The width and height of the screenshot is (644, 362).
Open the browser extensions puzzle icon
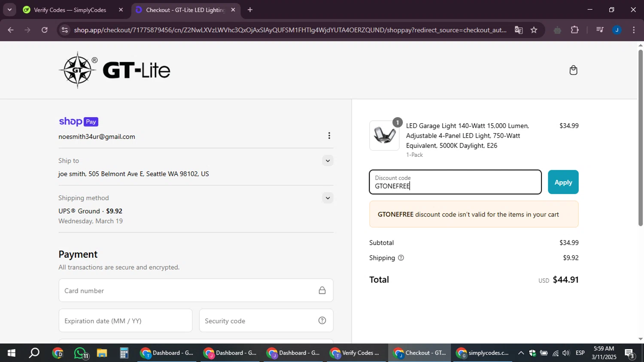tap(574, 30)
